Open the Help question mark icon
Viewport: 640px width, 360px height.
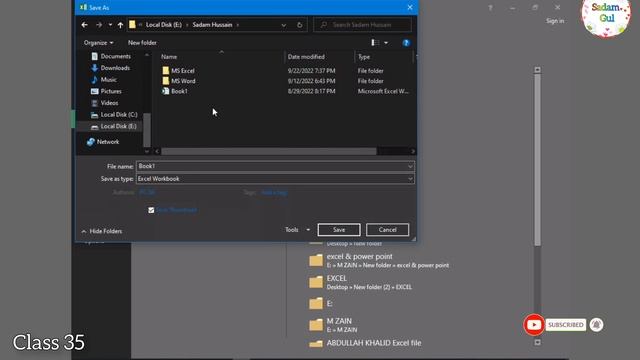click(x=406, y=43)
